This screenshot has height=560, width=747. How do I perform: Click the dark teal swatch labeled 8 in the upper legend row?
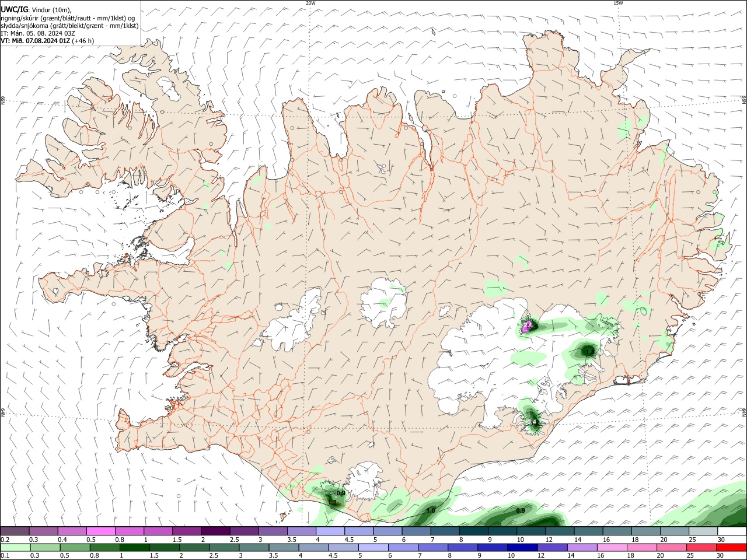click(x=474, y=531)
